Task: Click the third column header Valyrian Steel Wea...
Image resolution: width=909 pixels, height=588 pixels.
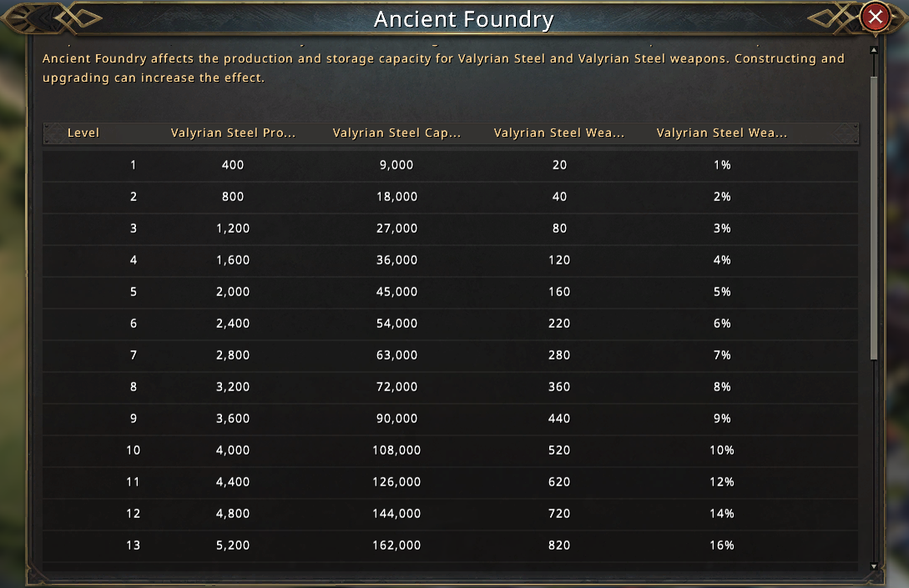Action: click(559, 133)
